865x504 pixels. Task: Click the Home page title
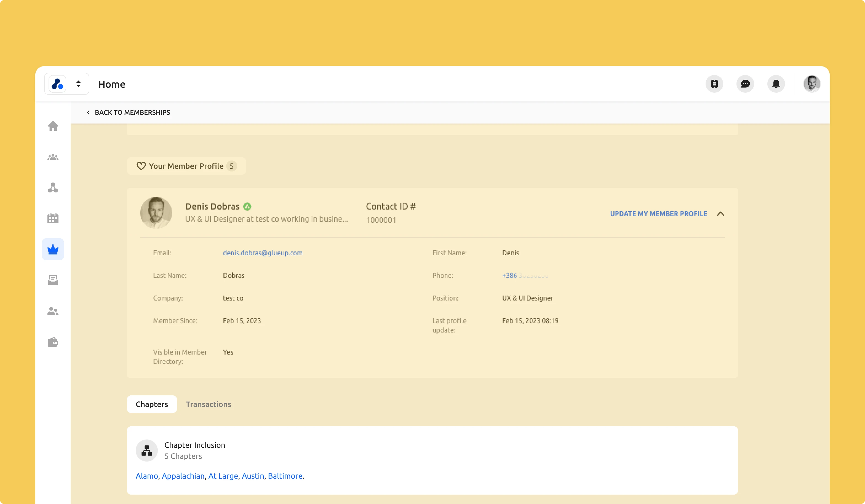click(x=111, y=84)
